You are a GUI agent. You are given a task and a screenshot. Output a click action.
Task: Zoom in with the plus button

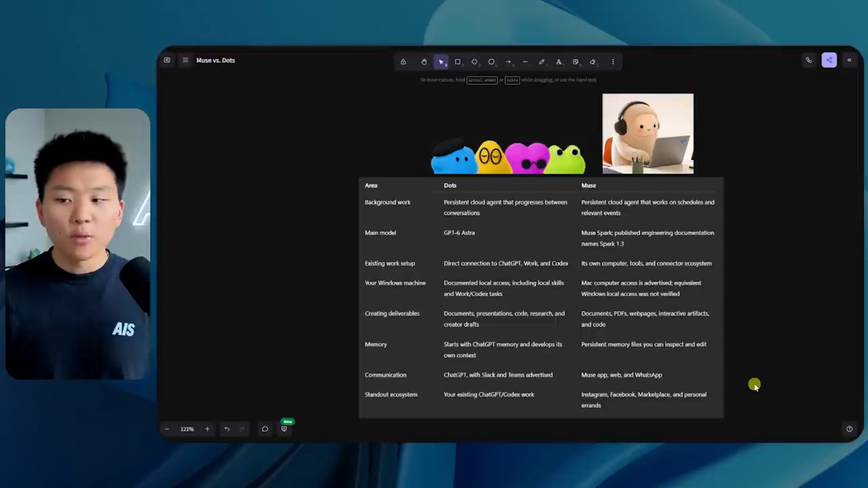[x=208, y=429]
